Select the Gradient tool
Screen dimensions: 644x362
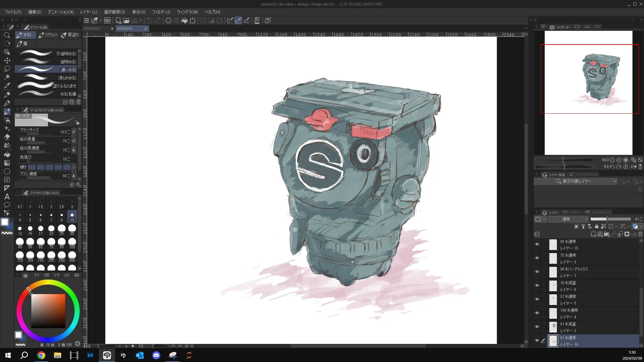[x=7, y=163]
